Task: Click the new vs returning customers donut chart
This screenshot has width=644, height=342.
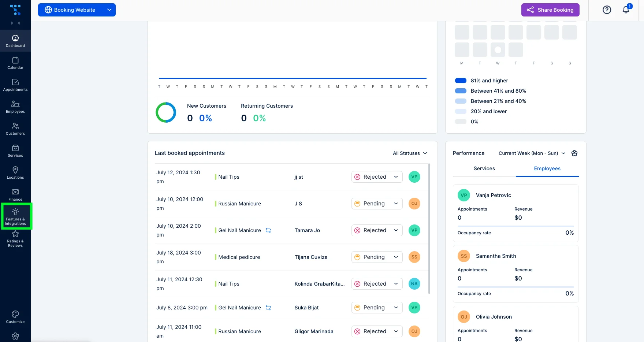Action: pyautogui.click(x=166, y=112)
